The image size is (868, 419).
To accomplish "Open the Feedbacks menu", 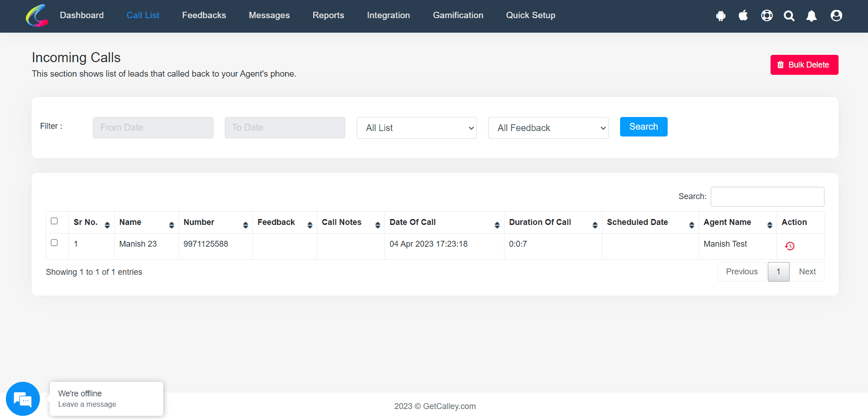I will click(x=204, y=15).
